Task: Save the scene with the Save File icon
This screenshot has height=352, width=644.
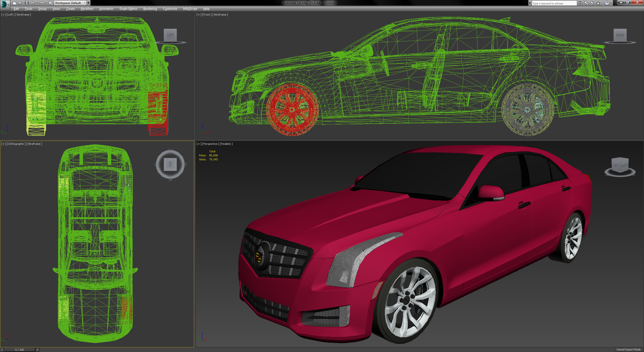Action: (x=27, y=3)
